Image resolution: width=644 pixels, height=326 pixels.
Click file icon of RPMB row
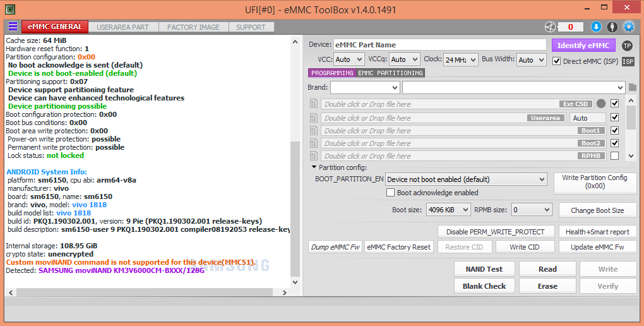click(x=314, y=156)
